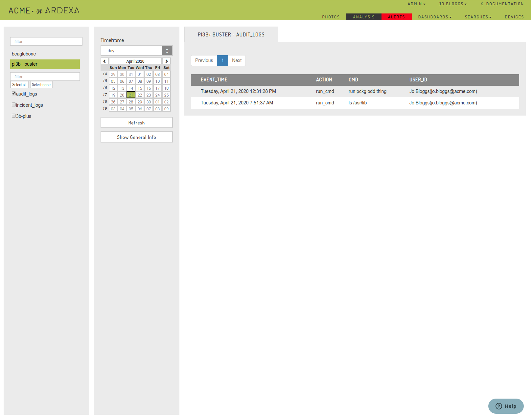Sort by EVENT_TIME column header
The image size is (532, 416).
[x=214, y=80]
